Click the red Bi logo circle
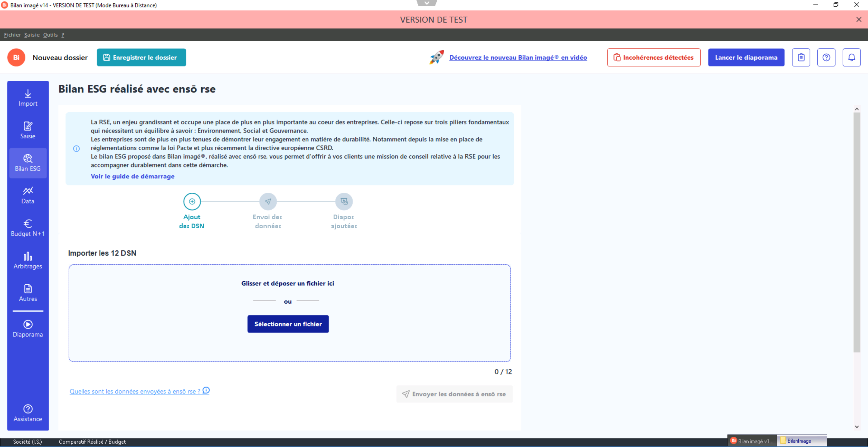The width and height of the screenshot is (868, 447). point(16,58)
